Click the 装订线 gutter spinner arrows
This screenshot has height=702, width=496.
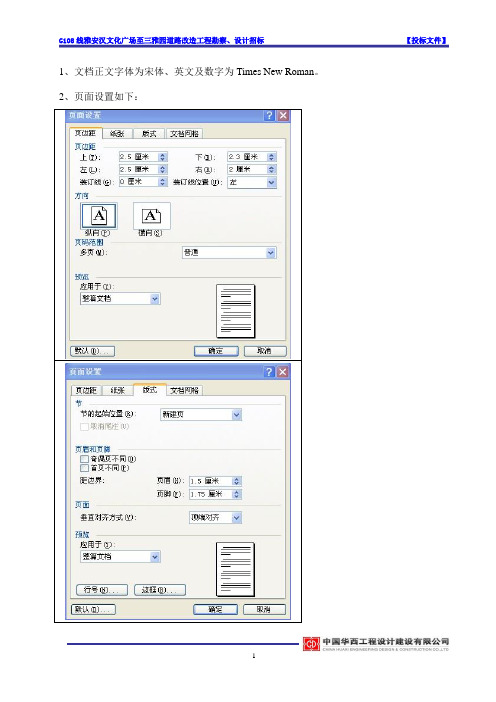click(163, 182)
